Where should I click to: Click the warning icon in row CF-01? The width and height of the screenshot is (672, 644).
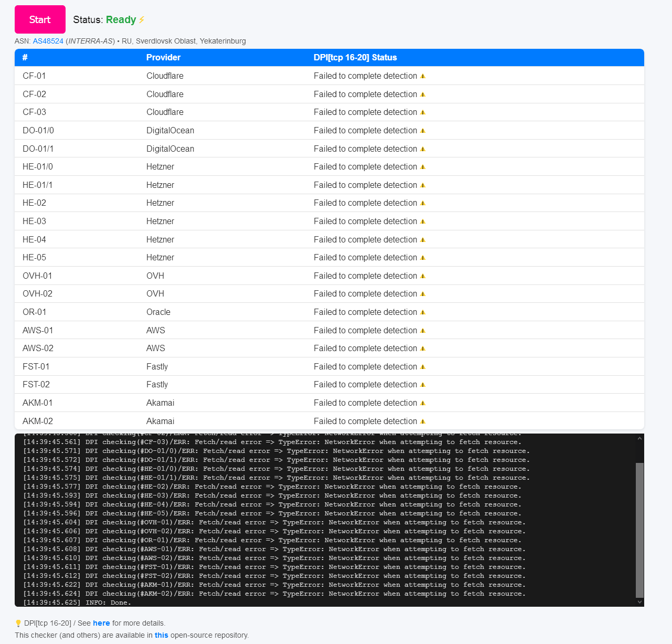tap(423, 76)
